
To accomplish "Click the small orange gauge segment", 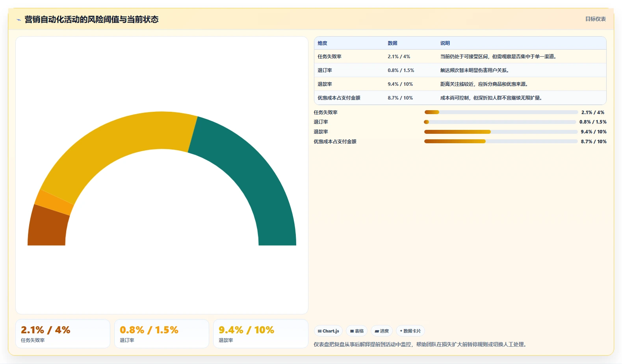I will (54, 202).
